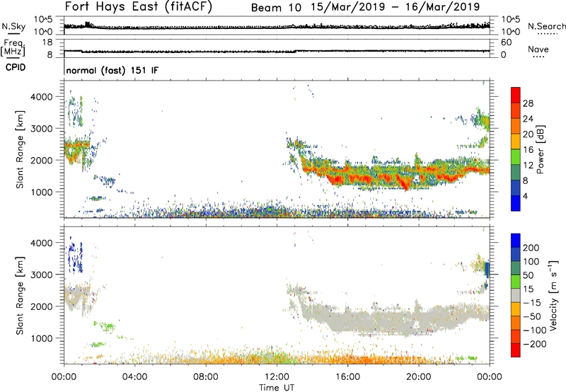The width and height of the screenshot is (566, 392).
Task: Click the '28' power colorbar tick
Action: [528, 103]
